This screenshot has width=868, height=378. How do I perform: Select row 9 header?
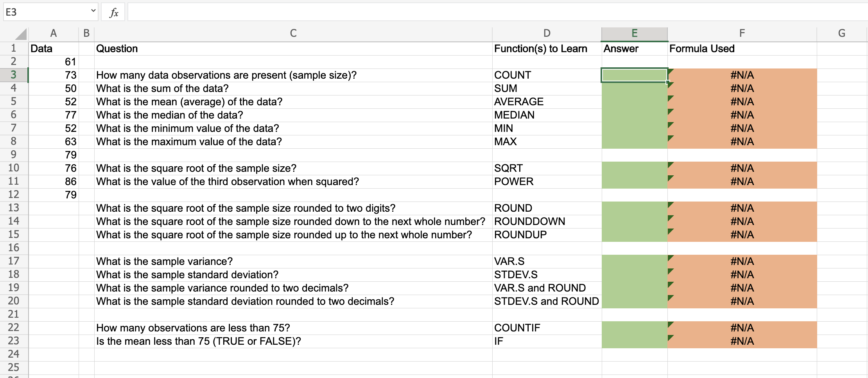pyautogui.click(x=14, y=155)
